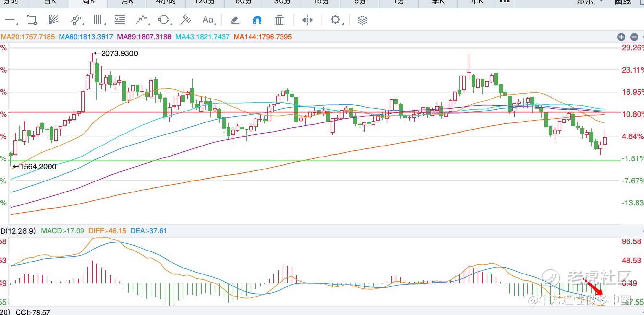Toggle the magnet snap mode

[x=257, y=20]
